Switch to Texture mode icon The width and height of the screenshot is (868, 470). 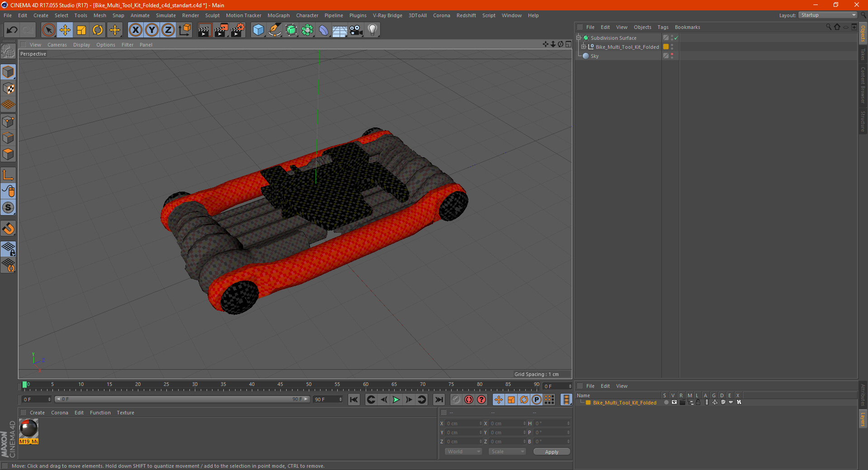coord(9,89)
